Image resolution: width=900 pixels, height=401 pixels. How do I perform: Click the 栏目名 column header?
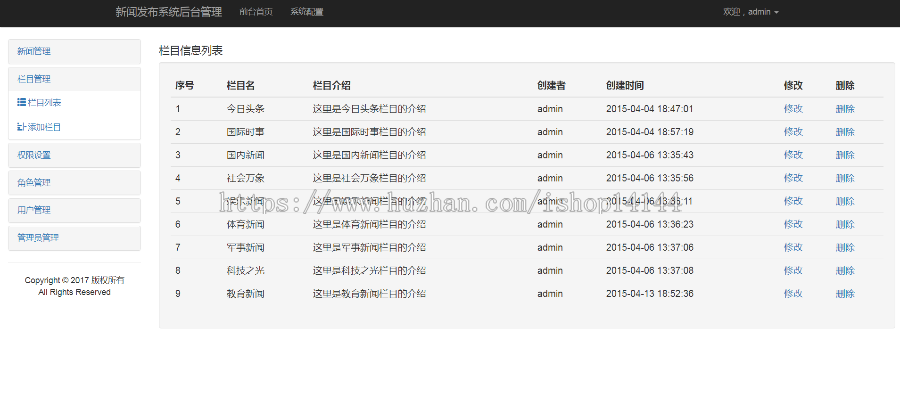241,85
